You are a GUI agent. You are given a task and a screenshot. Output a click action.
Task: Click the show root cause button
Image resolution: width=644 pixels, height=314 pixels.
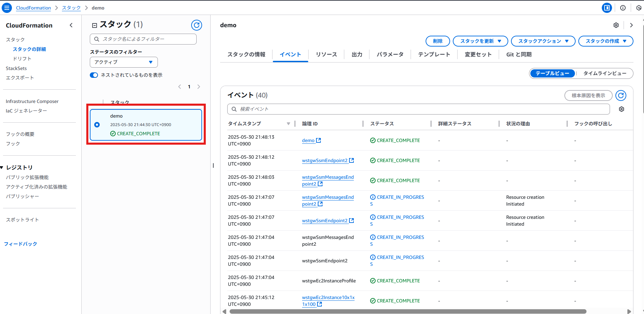click(589, 95)
